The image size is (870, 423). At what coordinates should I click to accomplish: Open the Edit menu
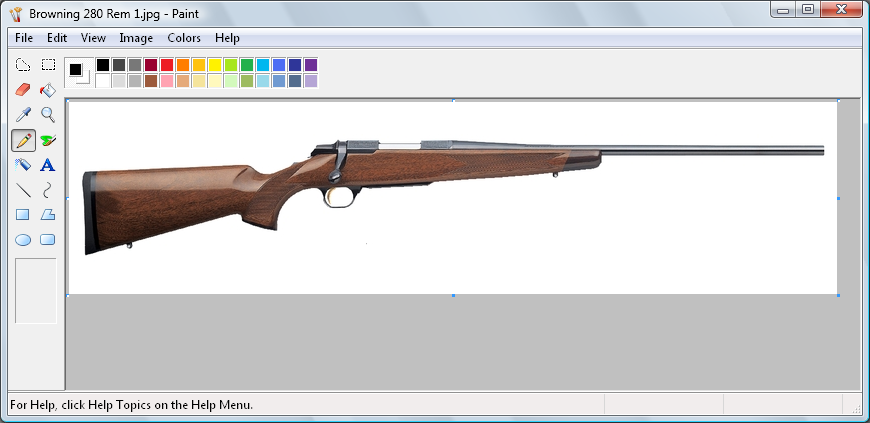pos(57,38)
